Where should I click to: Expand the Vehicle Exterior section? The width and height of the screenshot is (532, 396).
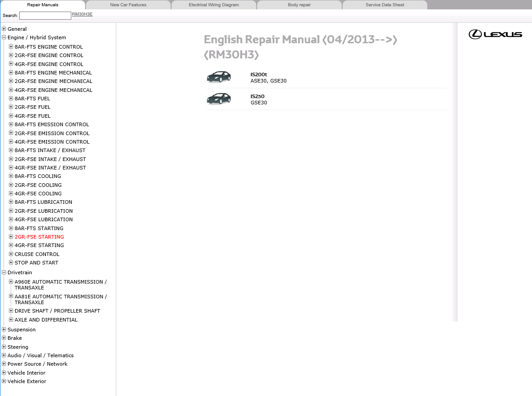[x=4, y=381]
